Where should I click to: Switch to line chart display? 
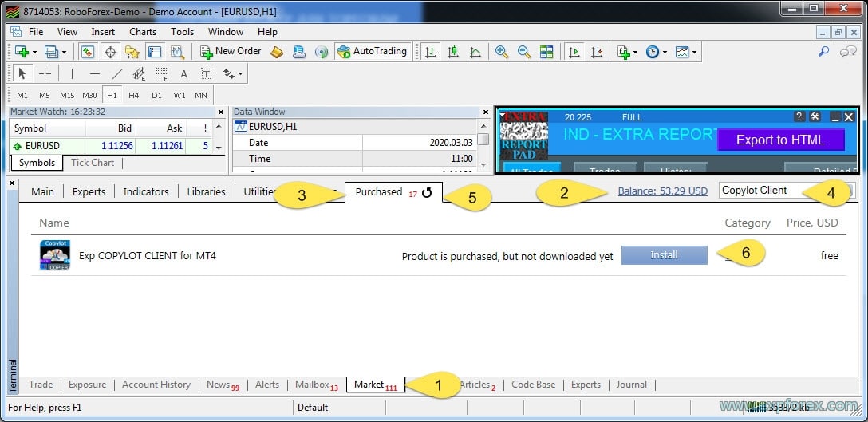475,52
